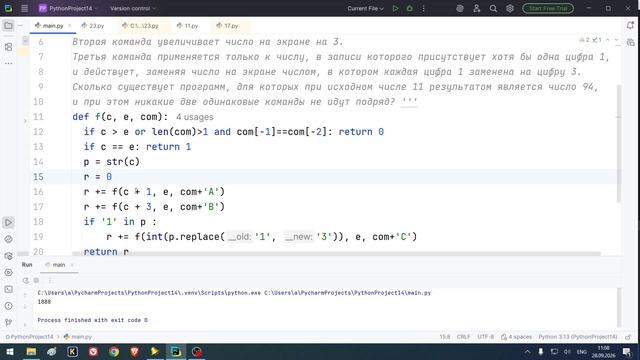Open the Git version control icon in sidebar
This screenshot has width=640, height=360.
(8, 322)
